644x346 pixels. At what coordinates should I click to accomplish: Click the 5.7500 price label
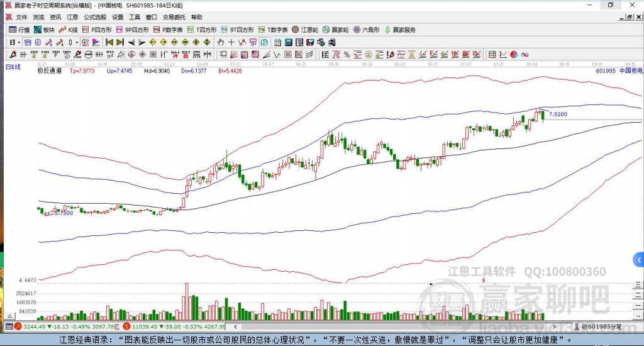coord(64,213)
